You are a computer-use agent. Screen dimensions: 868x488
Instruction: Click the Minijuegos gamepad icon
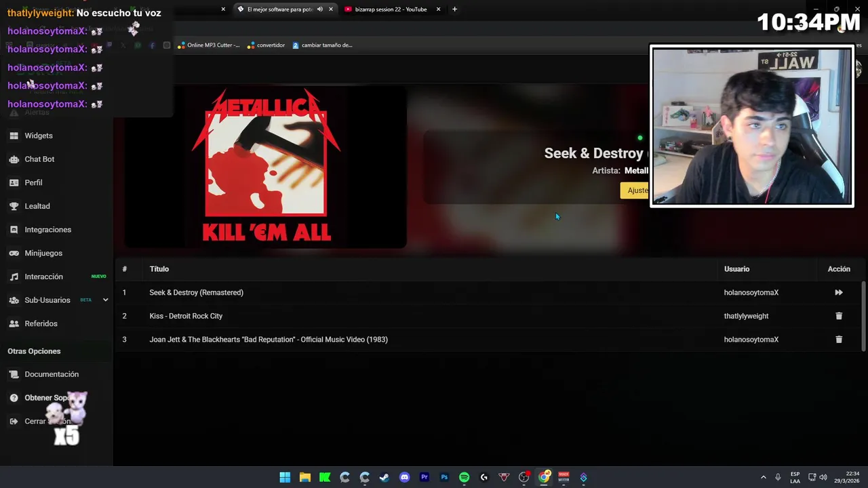tap(14, 253)
